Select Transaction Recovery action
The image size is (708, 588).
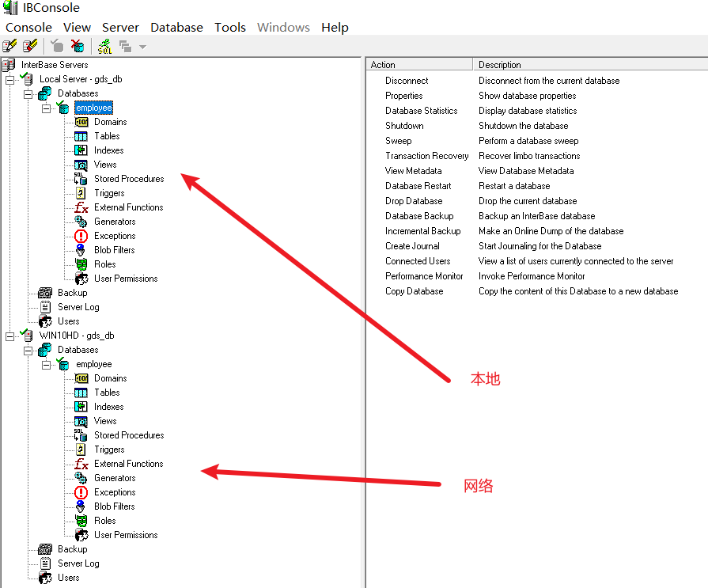tap(426, 156)
